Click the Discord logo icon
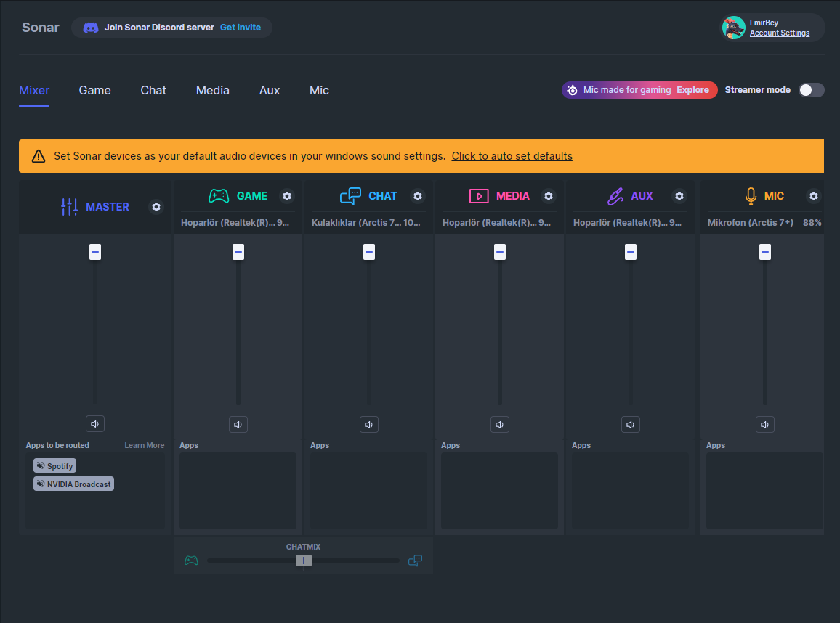Screen dimensions: 840x623 click(x=91, y=28)
